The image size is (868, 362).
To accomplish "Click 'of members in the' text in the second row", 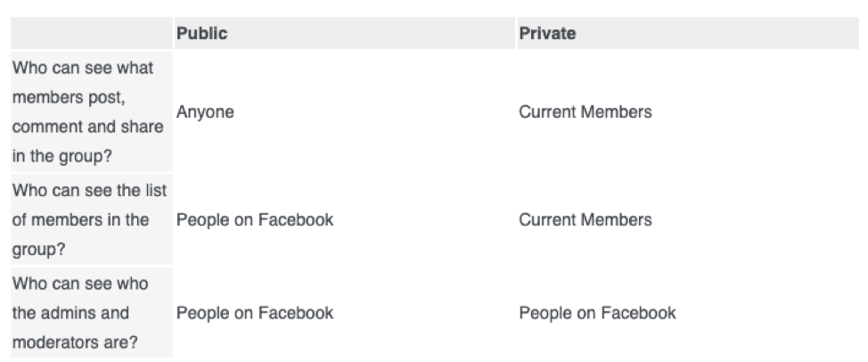I will pyautogui.click(x=80, y=220).
